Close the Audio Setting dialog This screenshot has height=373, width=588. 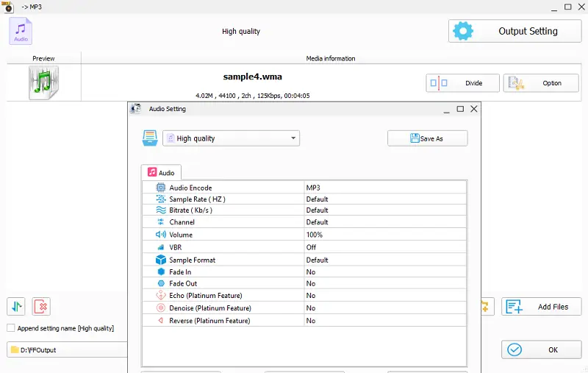point(474,109)
